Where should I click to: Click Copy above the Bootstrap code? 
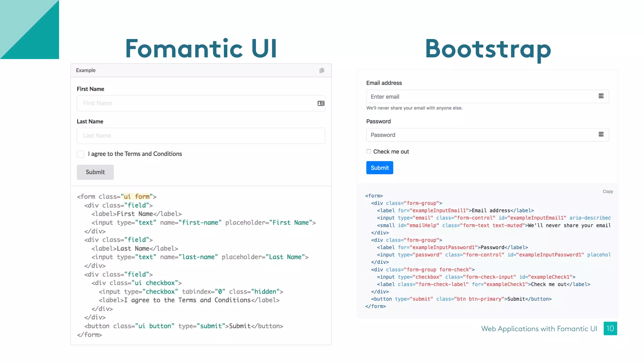(608, 191)
